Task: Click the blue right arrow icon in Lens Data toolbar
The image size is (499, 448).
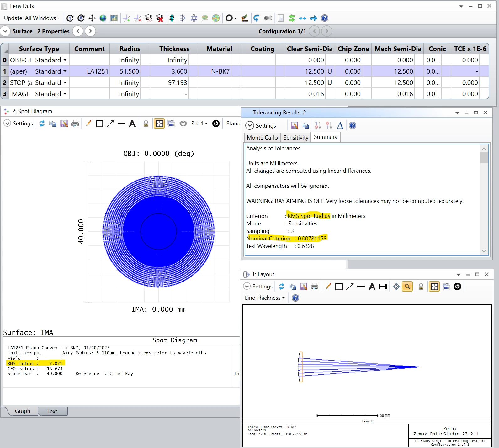Action: pyautogui.click(x=313, y=18)
